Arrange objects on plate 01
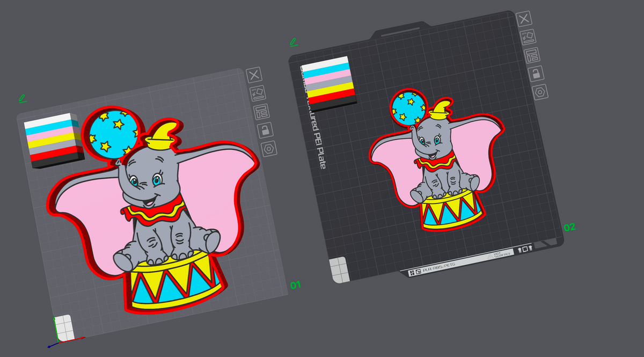644x357 pixels. pyautogui.click(x=261, y=112)
